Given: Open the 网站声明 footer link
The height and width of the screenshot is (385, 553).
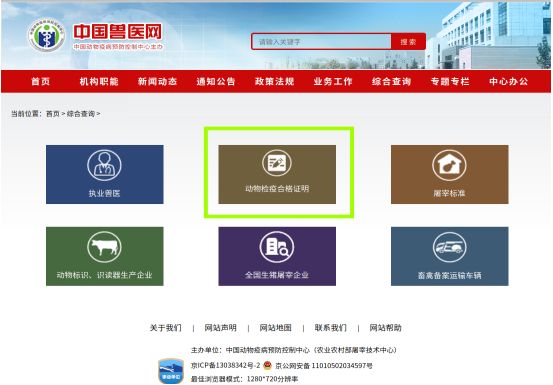Looking at the screenshot, I should 220,328.
